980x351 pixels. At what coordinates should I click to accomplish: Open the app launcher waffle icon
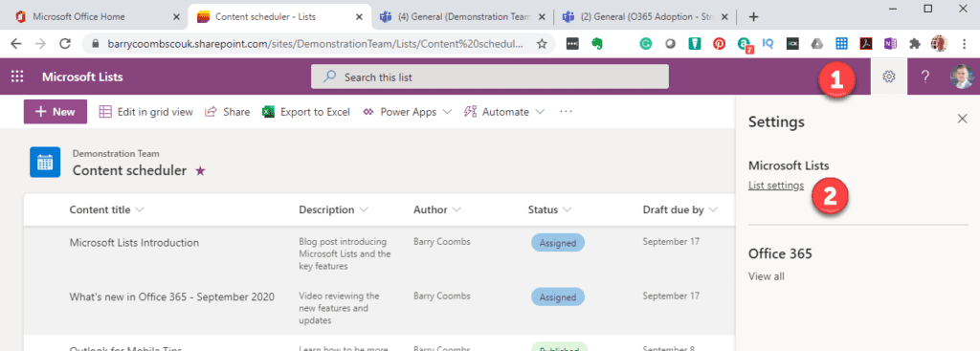pos(17,77)
